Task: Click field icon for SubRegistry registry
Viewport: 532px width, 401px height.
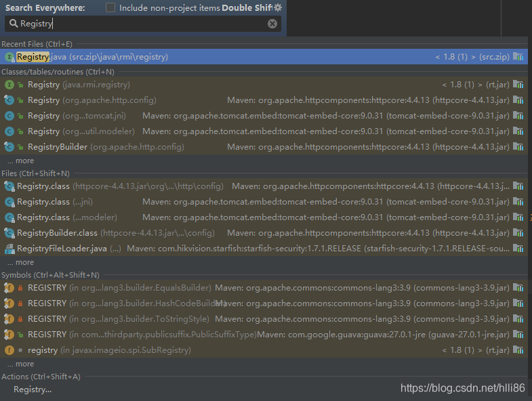Action: (9, 350)
